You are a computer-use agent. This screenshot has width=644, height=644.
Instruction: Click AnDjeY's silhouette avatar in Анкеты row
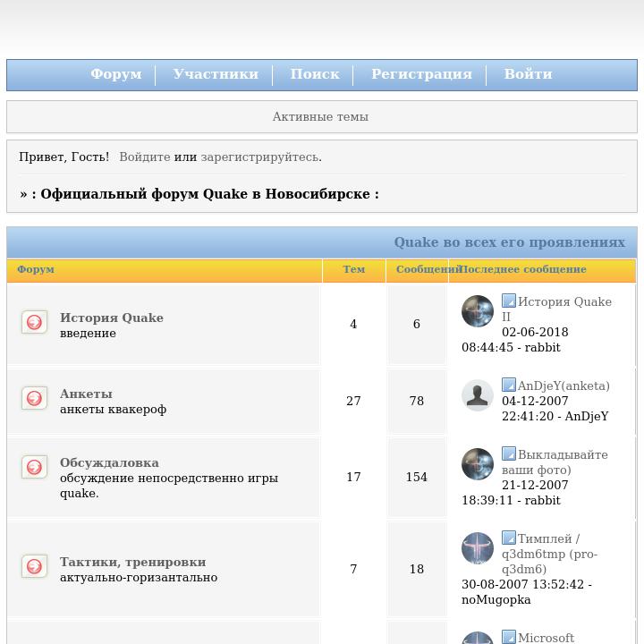click(478, 395)
